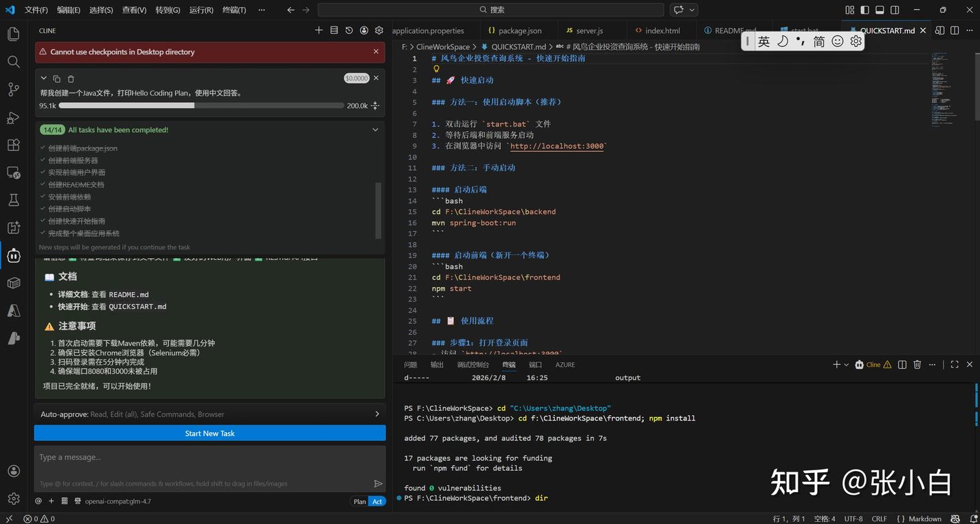Copy the task prompt text
Screen dimensions: 980x524
coord(56,79)
